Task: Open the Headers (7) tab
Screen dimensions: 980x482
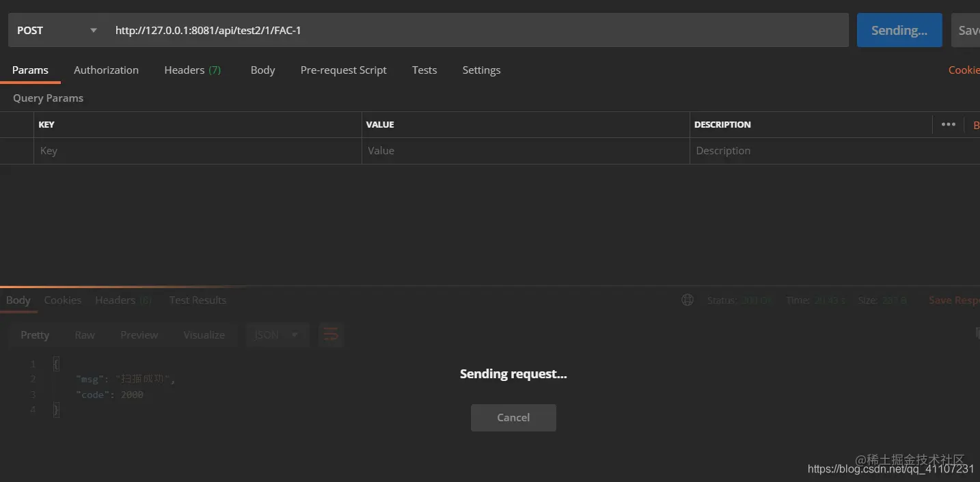Action: (x=193, y=70)
